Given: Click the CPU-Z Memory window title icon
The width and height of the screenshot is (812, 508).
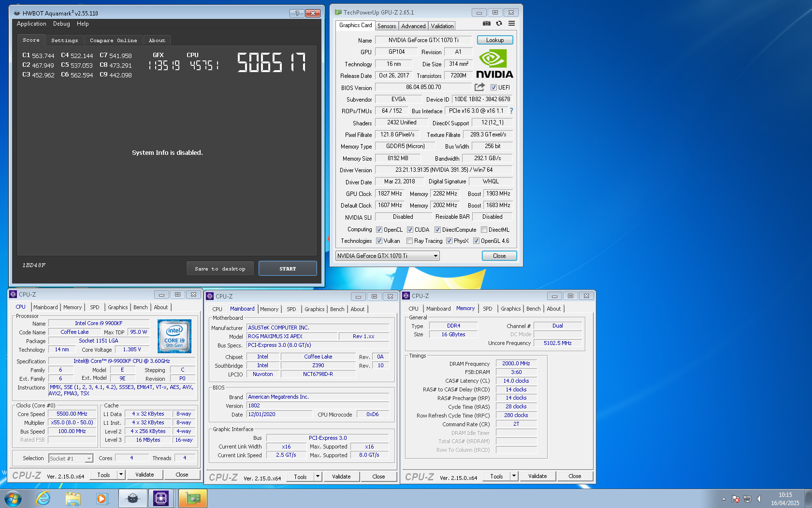Looking at the screenshot, I should coord(406,296).
